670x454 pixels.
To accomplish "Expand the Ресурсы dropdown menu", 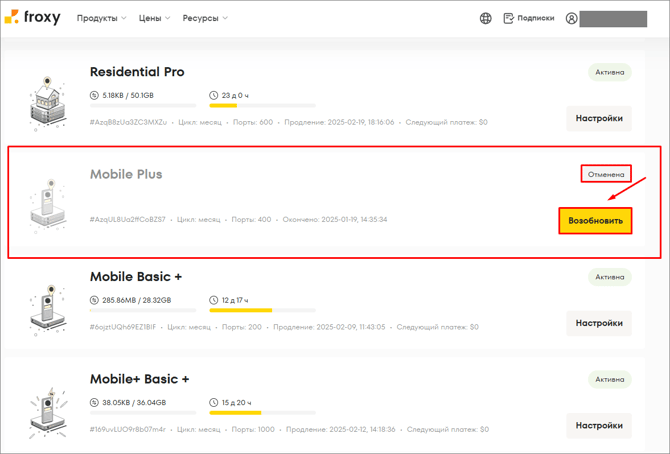I will (x=205, y=18).
